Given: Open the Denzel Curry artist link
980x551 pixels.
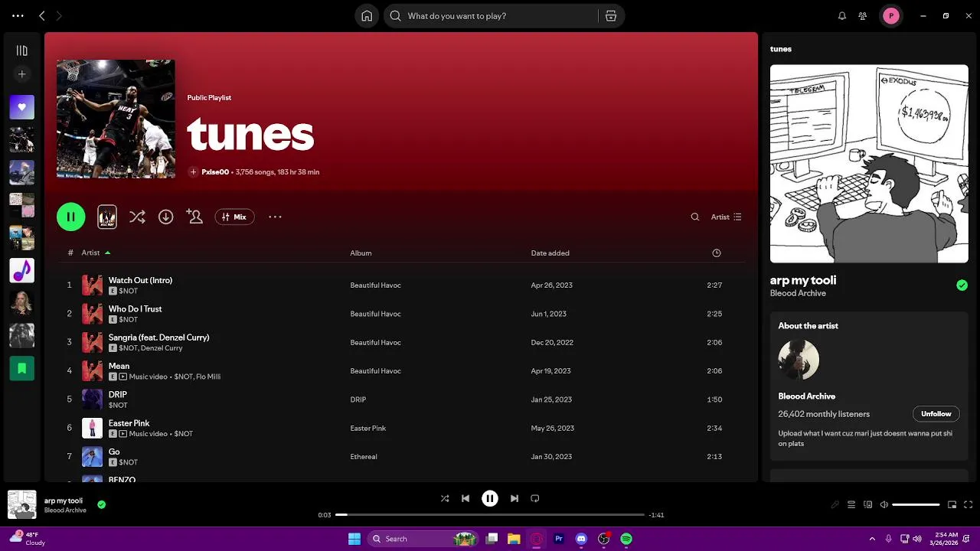Looking at the screenshot, I should click(x=162, y=348).
